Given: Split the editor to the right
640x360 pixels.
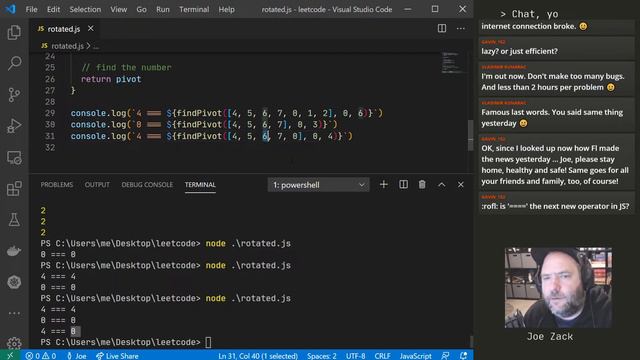Looking at the screenshot, I should [442, 28].
